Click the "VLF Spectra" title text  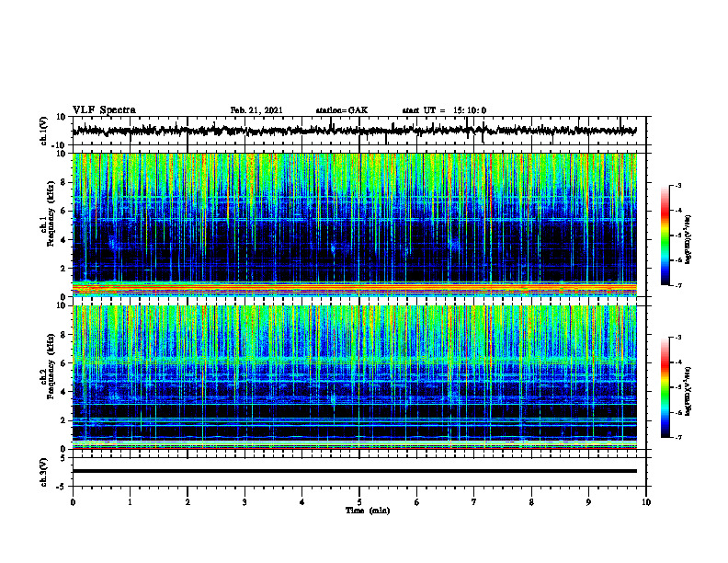[x=104, y=110]
